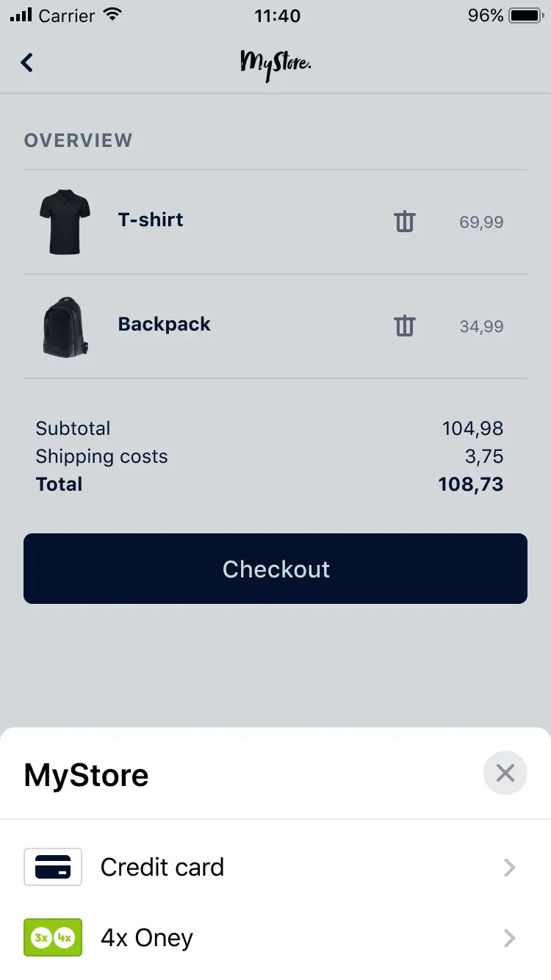Tap the Wi-Fi icon in the status bar
551x980 pixels.
tap(112, 12)
